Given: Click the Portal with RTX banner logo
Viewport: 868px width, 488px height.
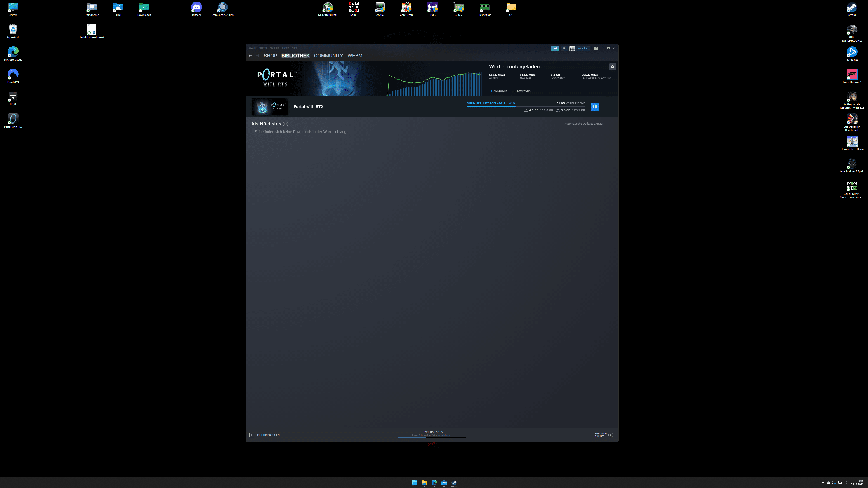Looking at the screenshot, I should click(277, 78).
